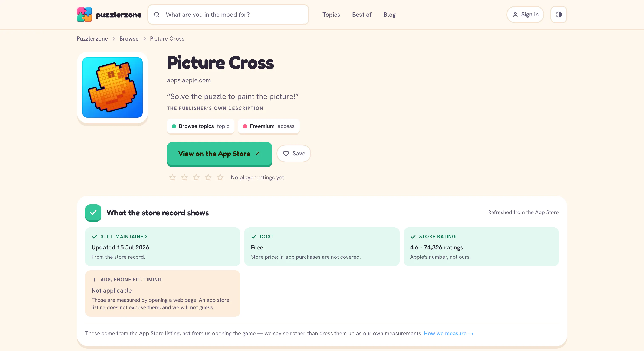Viewport: 644px width, 351px height.
Task: Click the green checkmark store record badge
Action: click(93, 213)
